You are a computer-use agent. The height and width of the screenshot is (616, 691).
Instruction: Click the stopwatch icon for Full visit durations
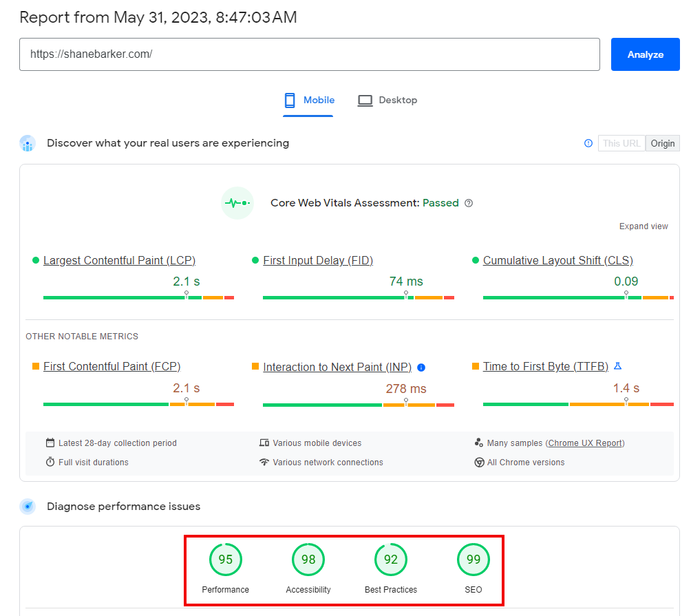50,462
